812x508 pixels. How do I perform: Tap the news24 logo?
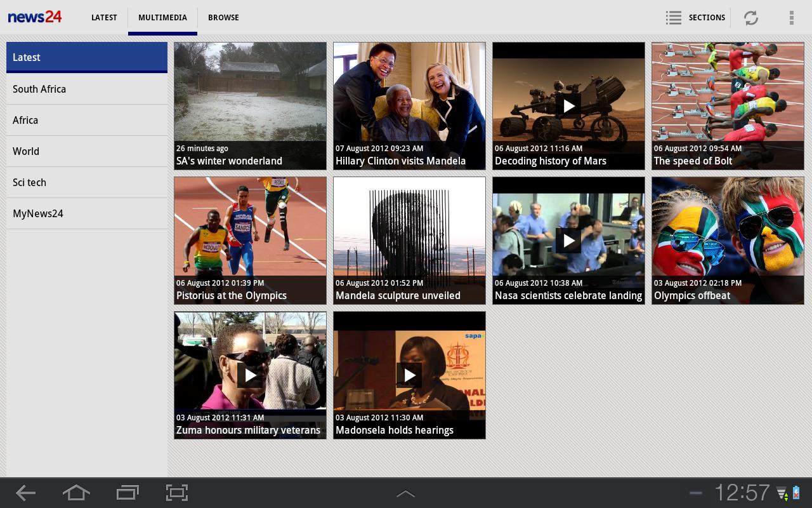click(x=35, y=17)
